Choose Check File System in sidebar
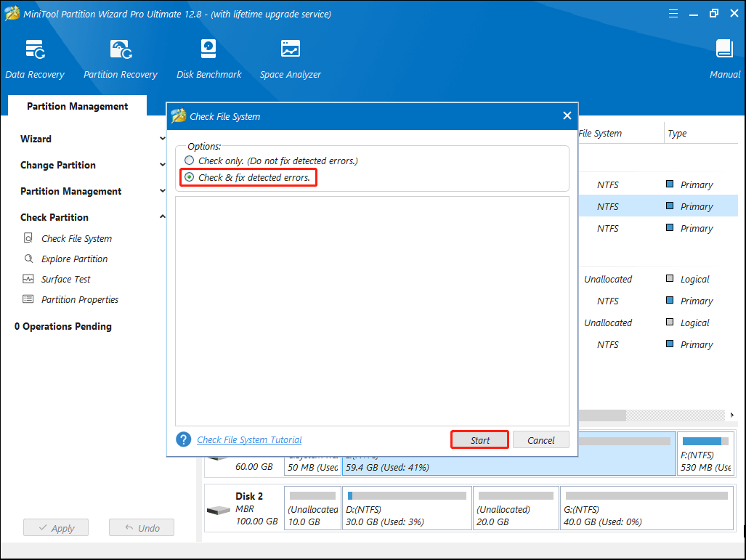Image resolution: width=746 pixels, height=560 pixels. (x=76, y=238)
